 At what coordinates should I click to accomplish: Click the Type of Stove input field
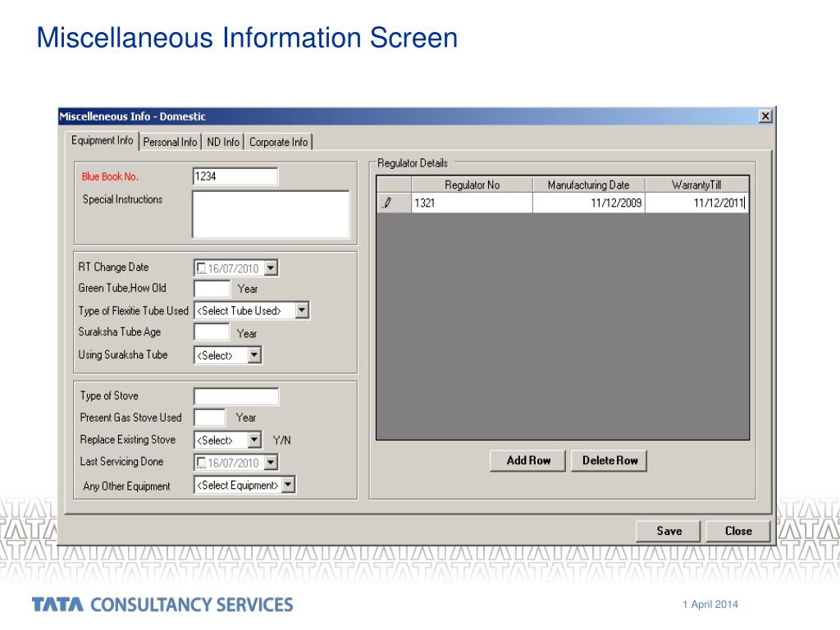tap(236, 396)
